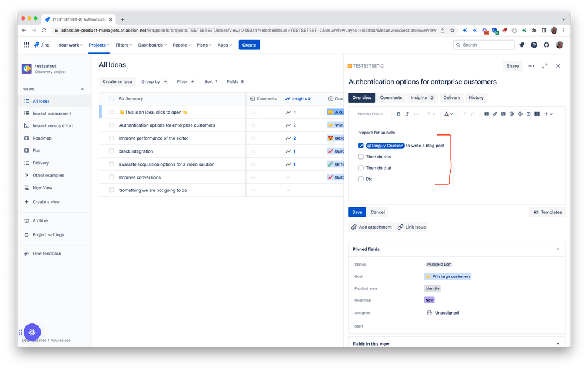Open the 'Impact assessment' view
588x370 pixels.
coord(52,113)
